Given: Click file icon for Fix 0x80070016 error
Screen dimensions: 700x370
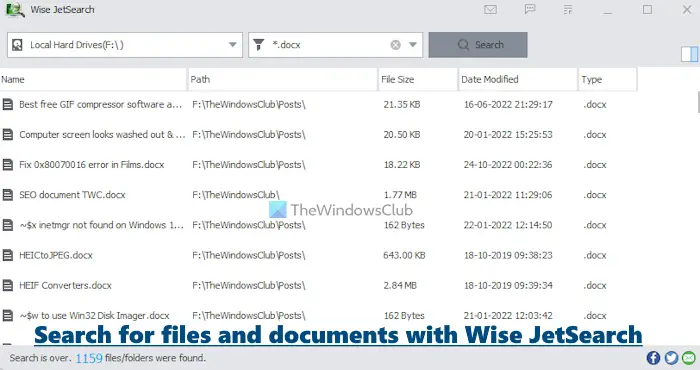Looking at the screenshot, I should tap(8, 165).
